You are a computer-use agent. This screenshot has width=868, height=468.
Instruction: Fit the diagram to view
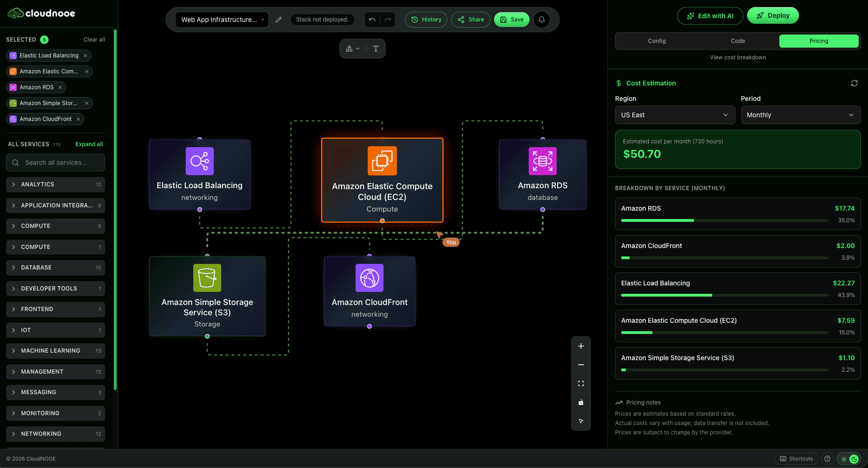[x=581, y=383]
